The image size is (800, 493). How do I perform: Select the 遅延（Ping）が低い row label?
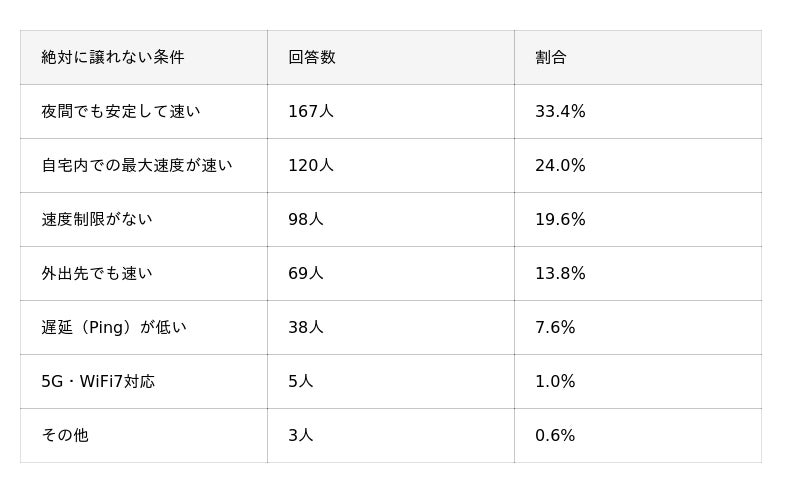(114, 327)
